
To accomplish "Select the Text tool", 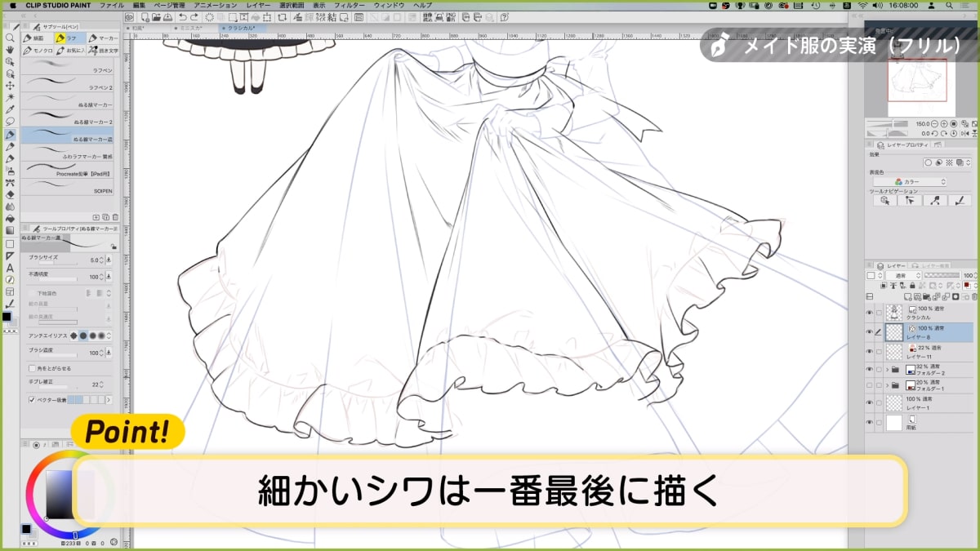I will (x=9, y=267).
